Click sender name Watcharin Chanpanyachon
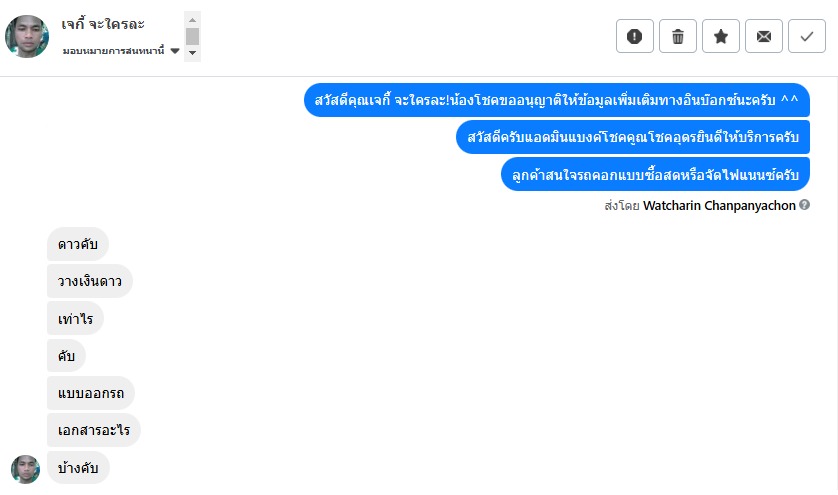 point(719,205)
